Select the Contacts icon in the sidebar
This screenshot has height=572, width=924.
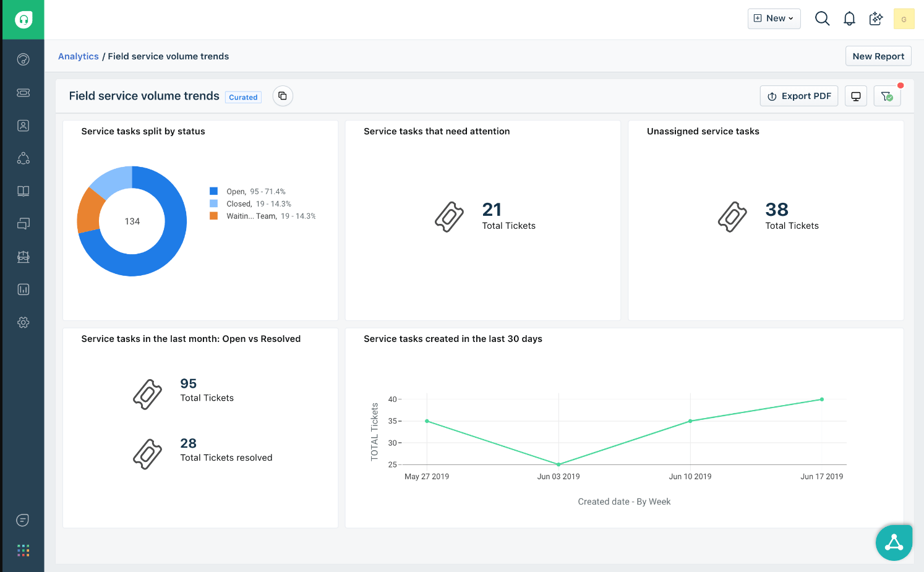click(x=23, y=125)
